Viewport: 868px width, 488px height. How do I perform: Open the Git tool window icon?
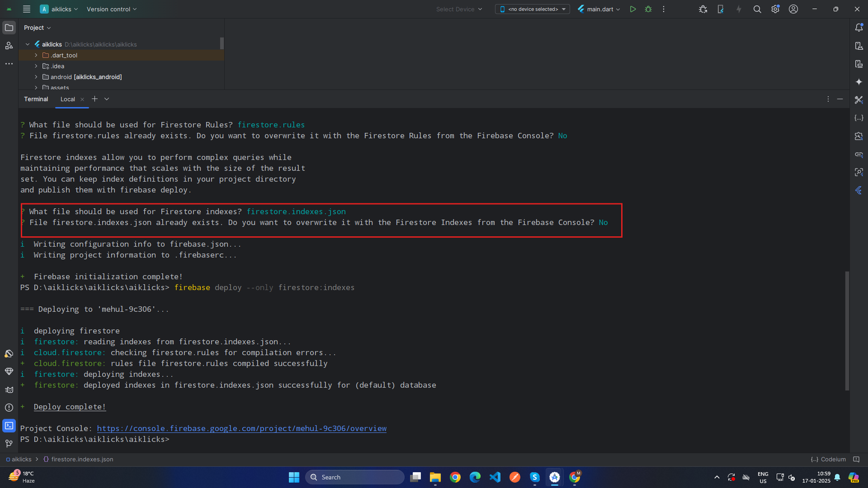[x=9, y=444]
